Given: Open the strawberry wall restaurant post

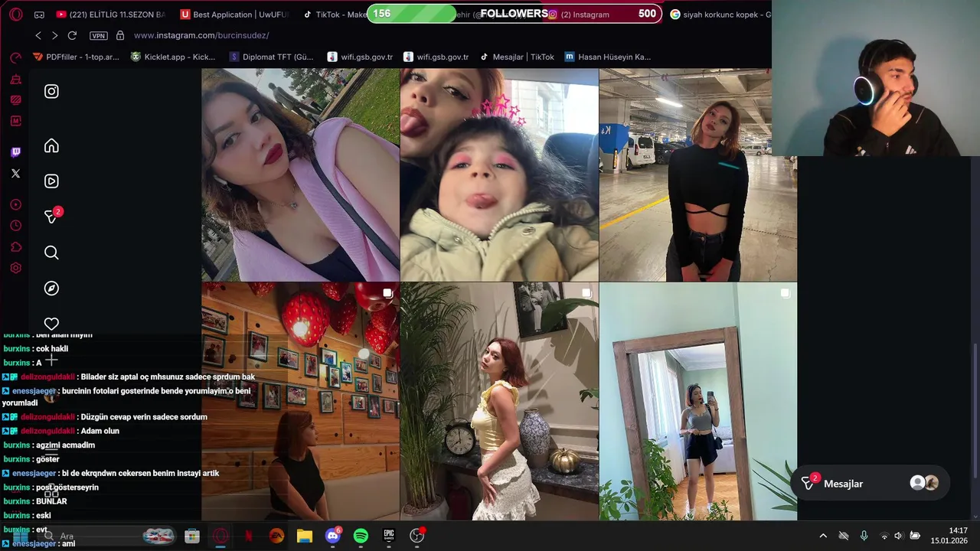Looking at the screenshot, I should (x=300, y=401).
